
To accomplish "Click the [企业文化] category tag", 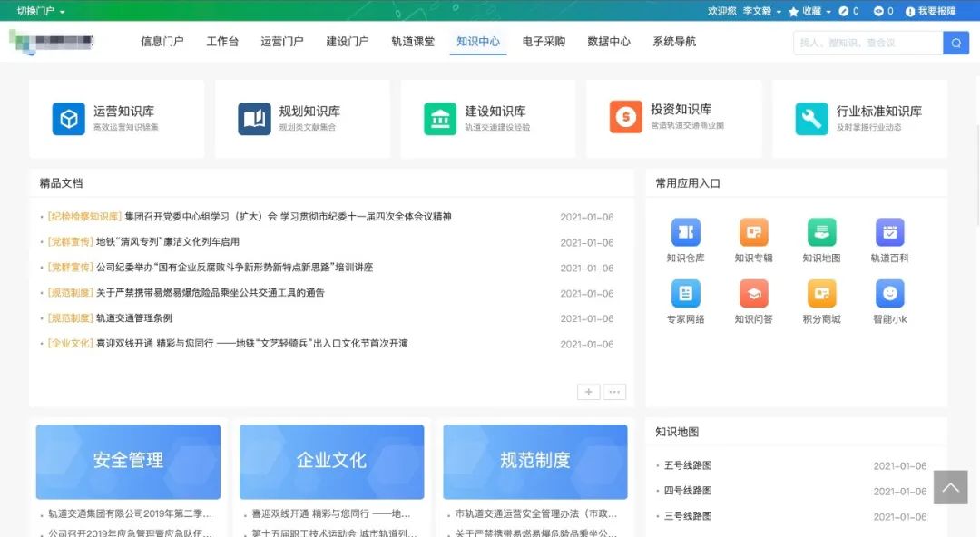I will (x=70, y=343).
